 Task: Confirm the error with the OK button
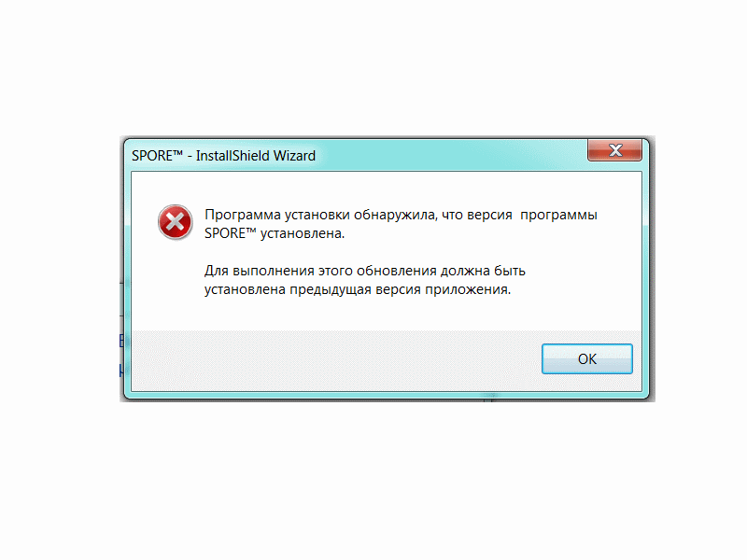(x=587, y=358)
